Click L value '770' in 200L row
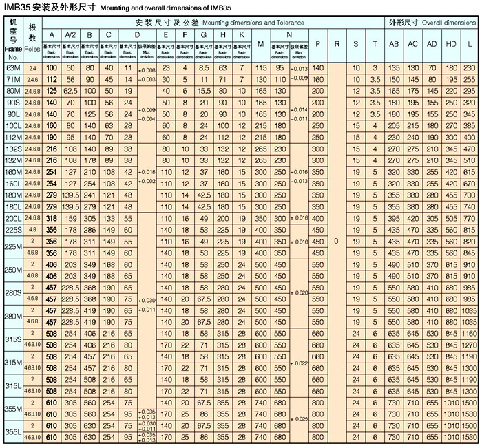The height and width of the screenshot is (448, 482). tap(470, 218)
